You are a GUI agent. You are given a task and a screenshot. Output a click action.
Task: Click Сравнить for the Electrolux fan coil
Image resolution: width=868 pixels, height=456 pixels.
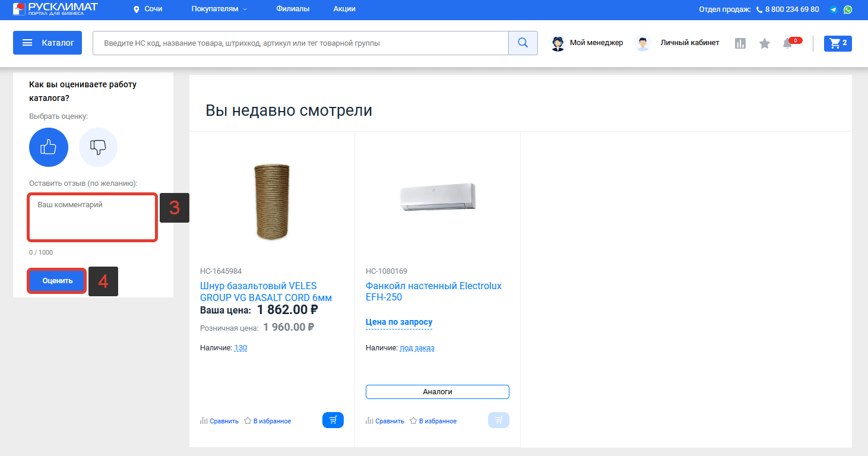[385, 421]
